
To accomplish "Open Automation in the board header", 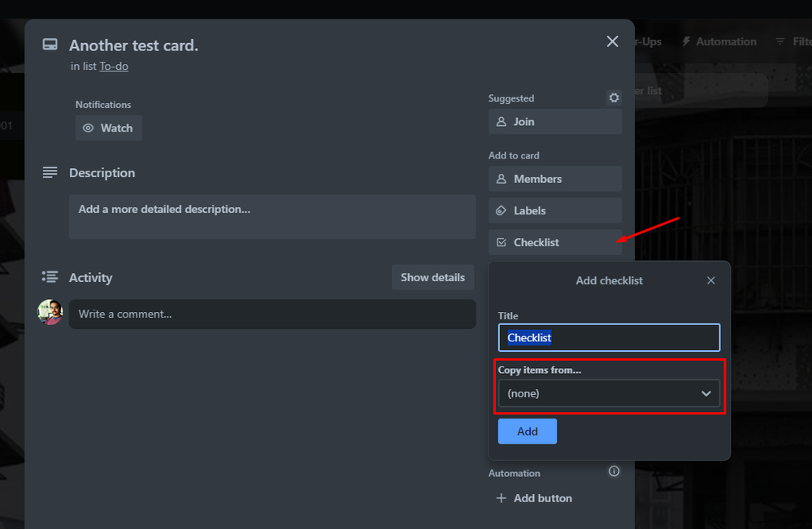I will coord(719,41).
